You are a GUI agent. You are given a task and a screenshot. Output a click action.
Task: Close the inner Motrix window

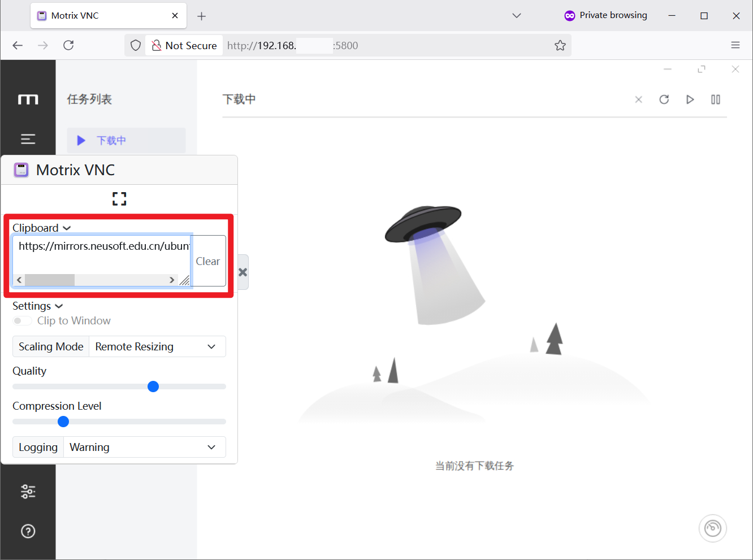pos(735,69)
